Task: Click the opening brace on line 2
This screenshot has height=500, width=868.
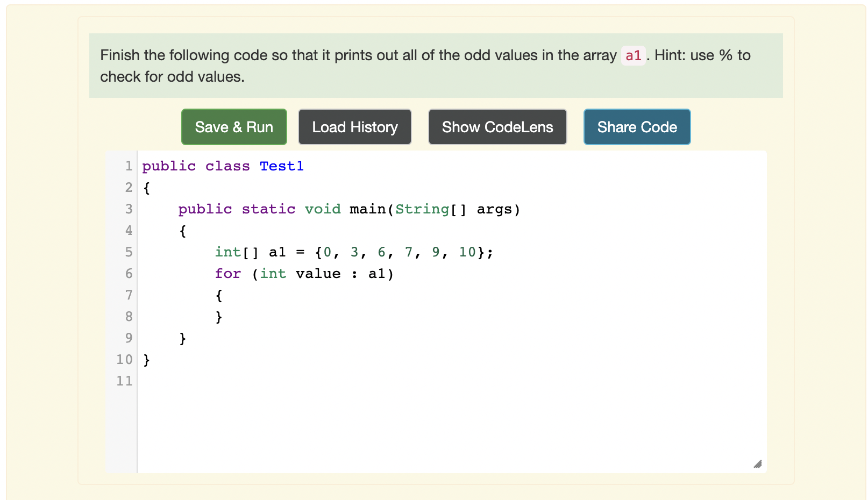Action: tap(146, 188)
